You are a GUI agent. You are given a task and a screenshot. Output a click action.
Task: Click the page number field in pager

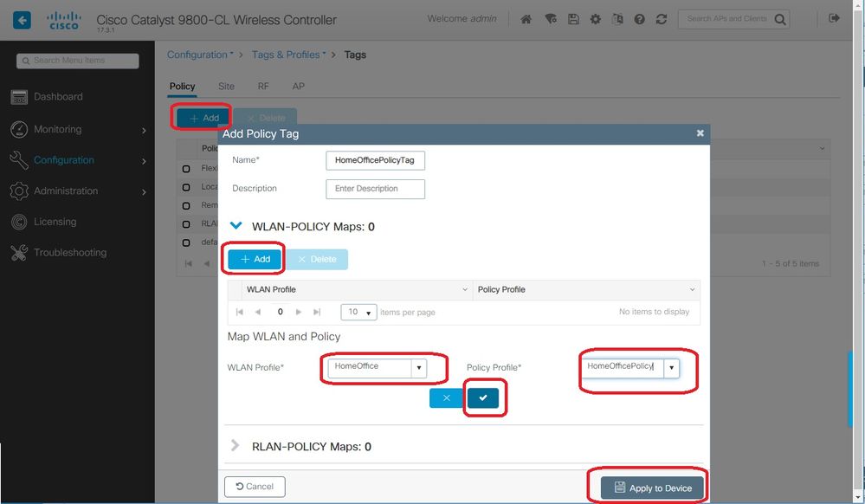coord(280,312)
